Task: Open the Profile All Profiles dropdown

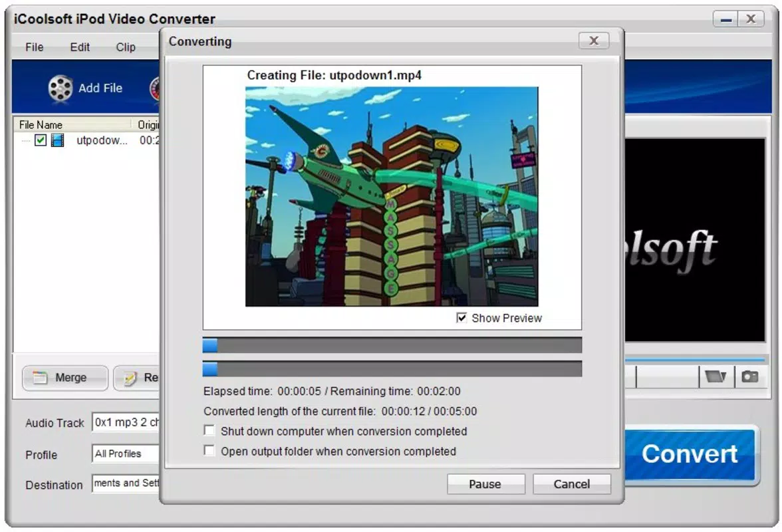Action: 125,454
